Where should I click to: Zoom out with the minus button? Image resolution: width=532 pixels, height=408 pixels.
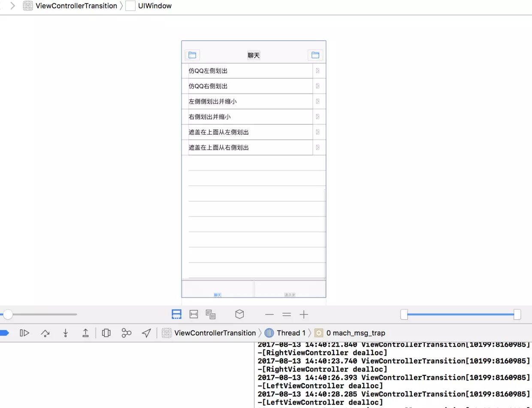coord(269,314)
